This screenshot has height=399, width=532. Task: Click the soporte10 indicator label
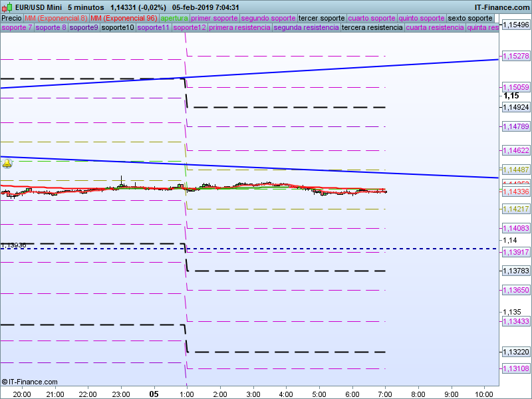coord(118,28)
